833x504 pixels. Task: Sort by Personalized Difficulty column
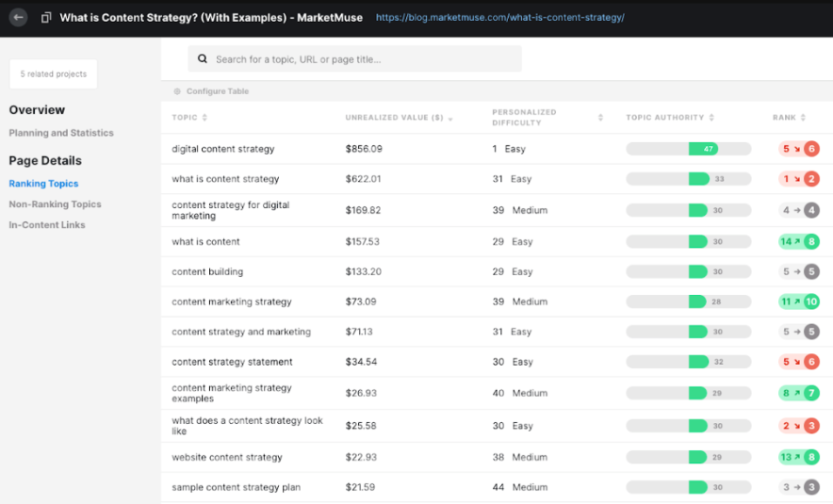pos(600,118)
